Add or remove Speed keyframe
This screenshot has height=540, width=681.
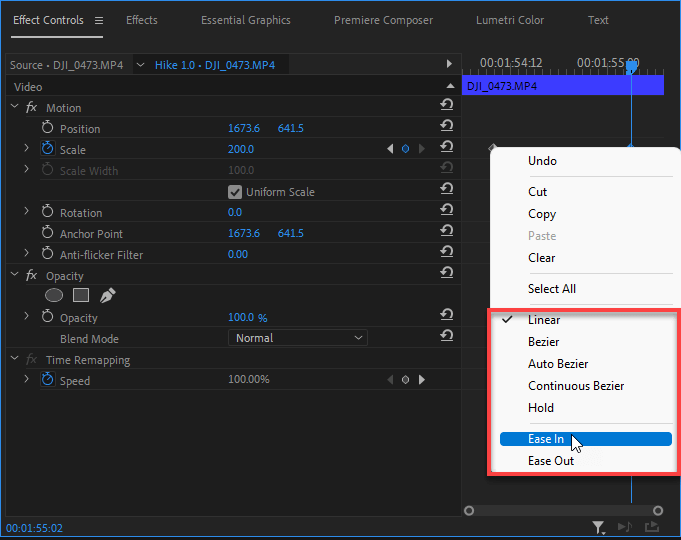pos(405,380)
